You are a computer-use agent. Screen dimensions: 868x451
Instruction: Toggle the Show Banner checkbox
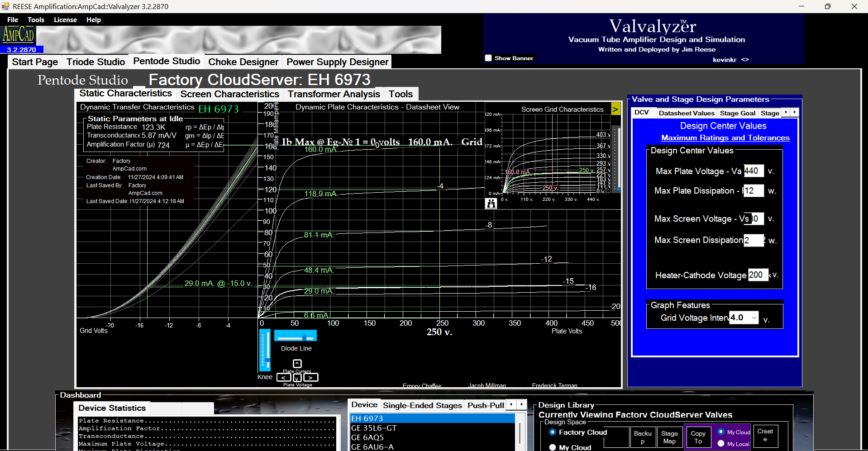[488, 58]
